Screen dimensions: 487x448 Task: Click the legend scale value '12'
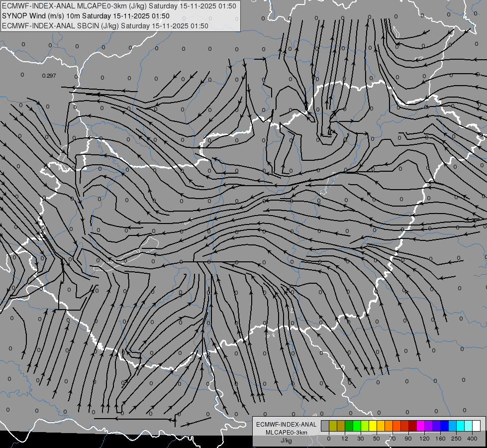click(345, 439)
